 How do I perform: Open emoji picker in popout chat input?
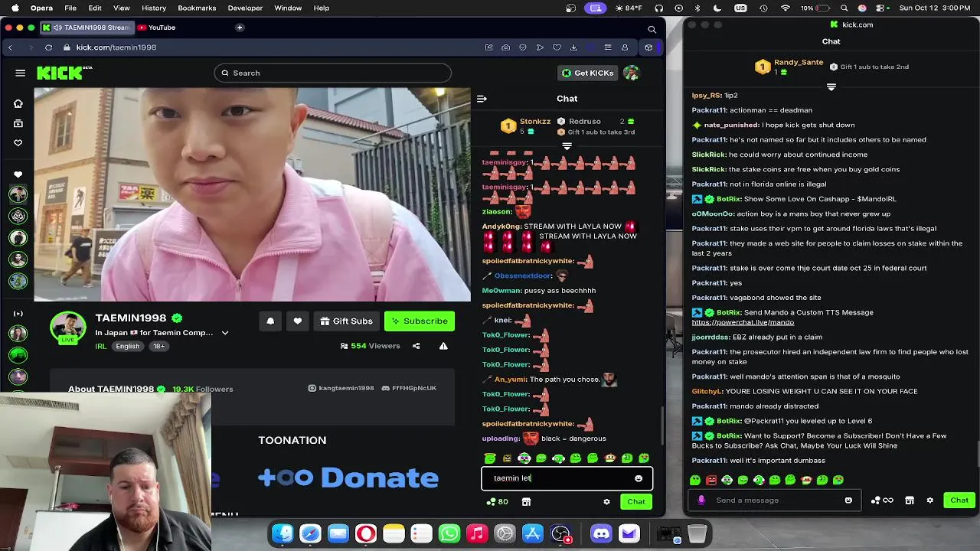tap(848, 500)
